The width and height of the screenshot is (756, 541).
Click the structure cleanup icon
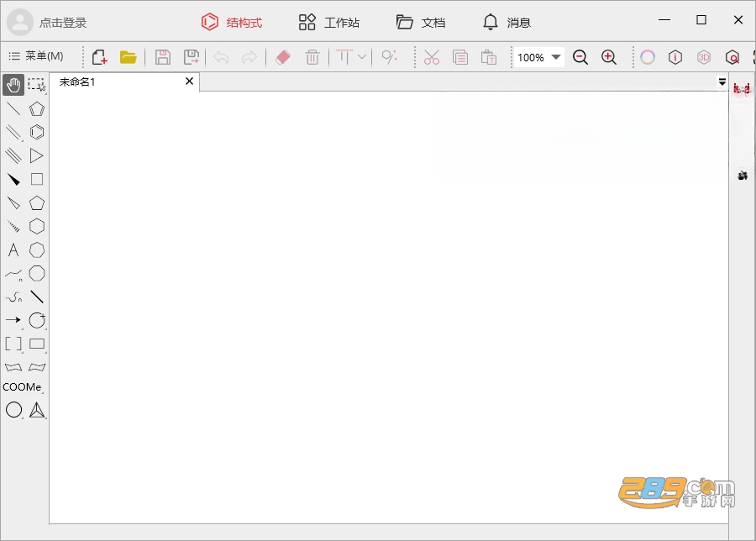[390, 57]
